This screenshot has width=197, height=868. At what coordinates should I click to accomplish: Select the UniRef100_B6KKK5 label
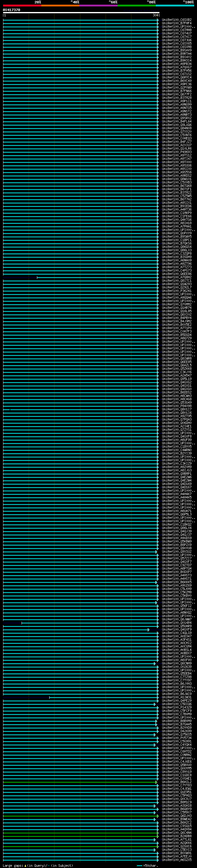click(x=177, y=582)
